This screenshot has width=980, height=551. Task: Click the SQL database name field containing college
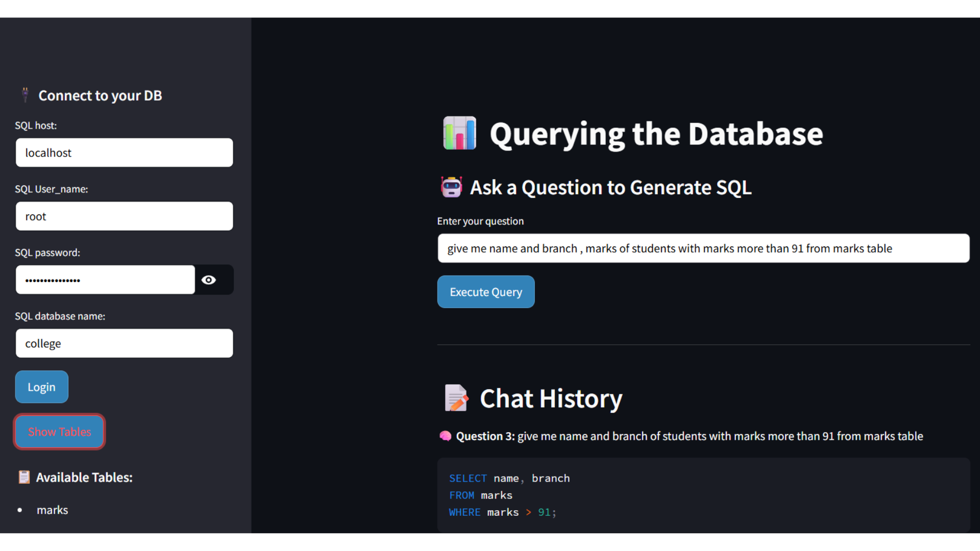124,343
